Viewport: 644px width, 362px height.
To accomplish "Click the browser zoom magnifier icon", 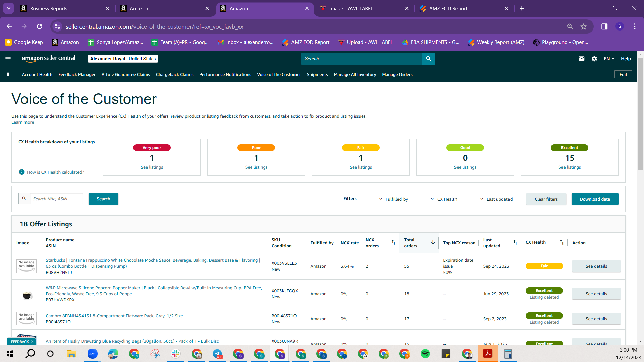I will 570,26.
